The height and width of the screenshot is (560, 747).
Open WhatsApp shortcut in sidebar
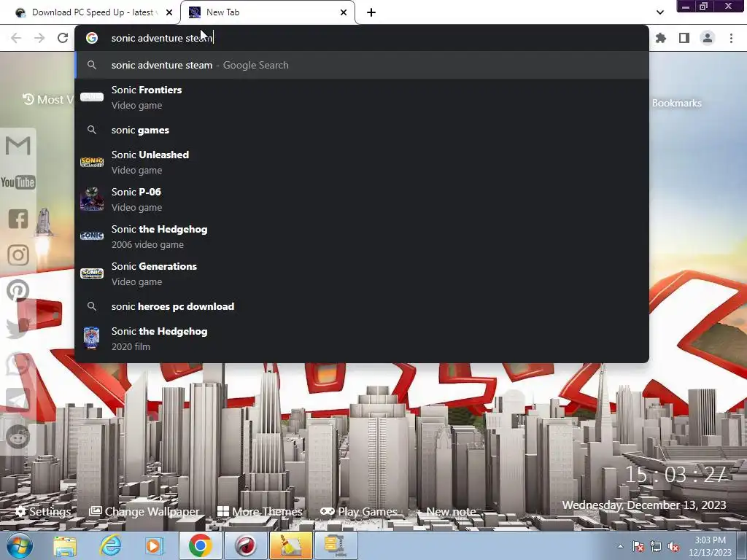coord(18,364)
